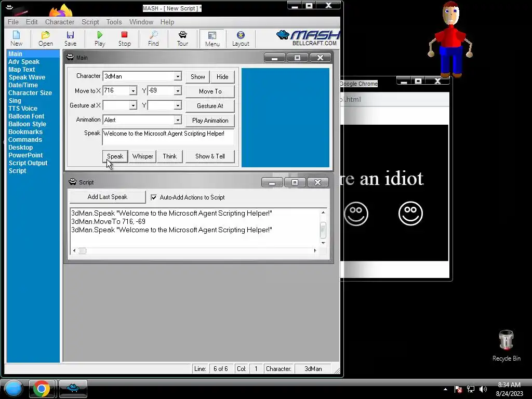Open the Move to X dropdown arrow
Viewport: 532px width, 399px height.
(133, 91)
